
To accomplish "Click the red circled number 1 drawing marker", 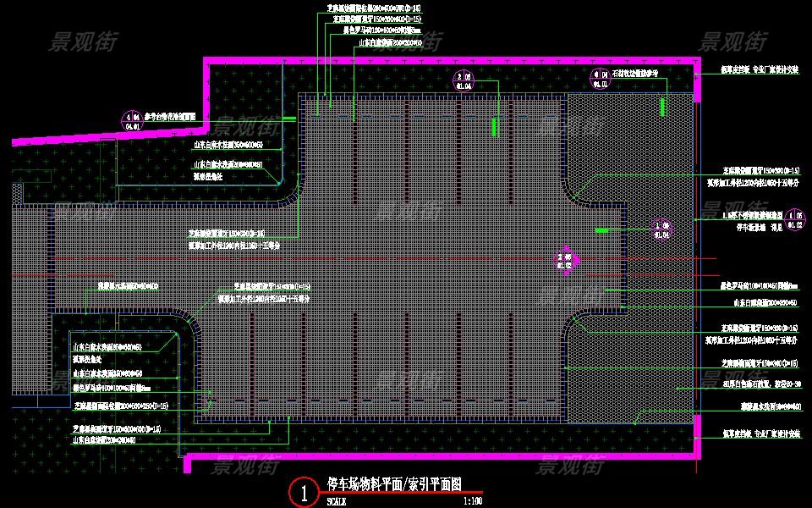I will coord(304,494).
